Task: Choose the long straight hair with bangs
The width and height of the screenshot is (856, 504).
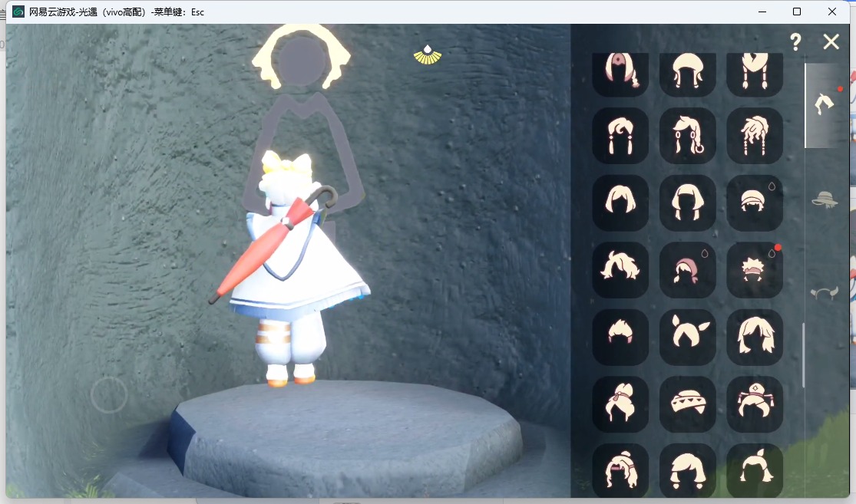Action: point(687,203)
